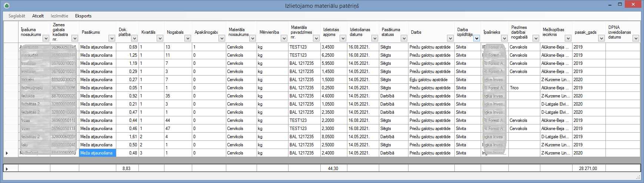Select highlighted Meža atjaunošana cell in last row

[x=98, y=153]
